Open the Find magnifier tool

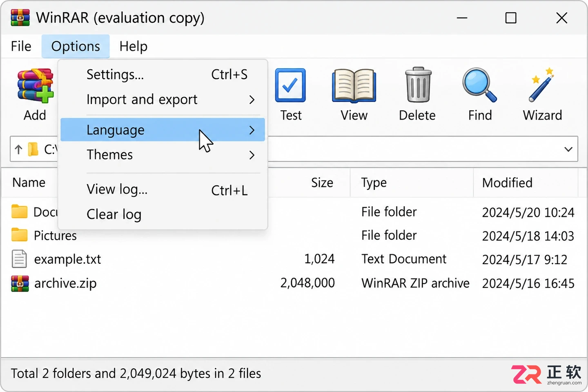(x=480, y=85)
